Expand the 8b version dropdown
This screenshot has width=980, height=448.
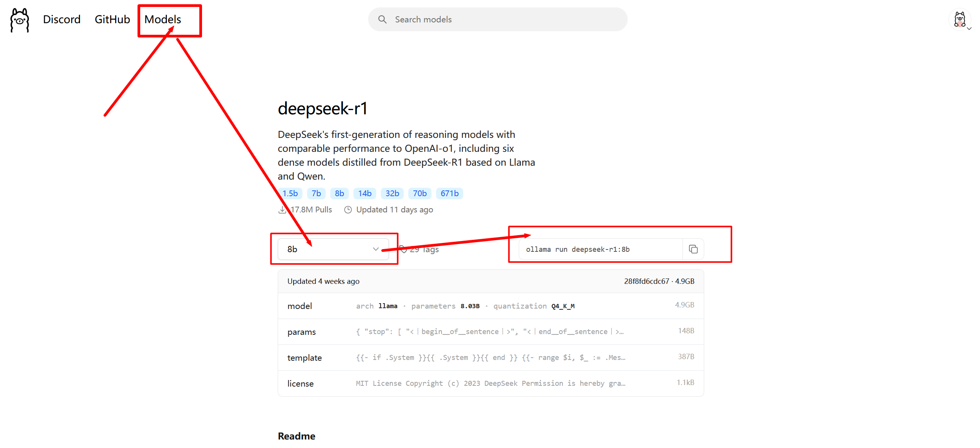click(333, 249)
